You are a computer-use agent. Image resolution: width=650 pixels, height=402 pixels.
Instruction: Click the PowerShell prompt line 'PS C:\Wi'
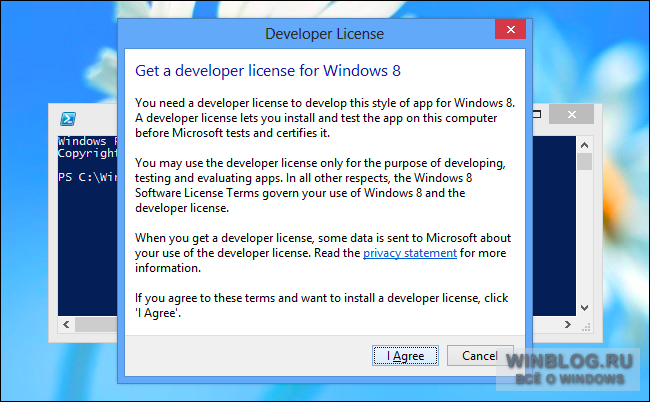[87, 177]
